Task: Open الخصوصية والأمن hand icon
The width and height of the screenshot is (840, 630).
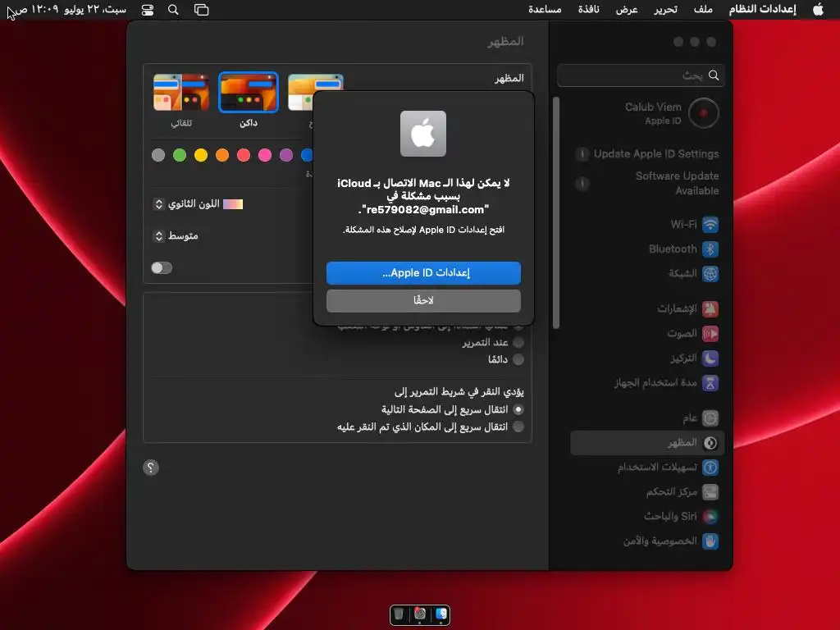Action: coord(710,541)
